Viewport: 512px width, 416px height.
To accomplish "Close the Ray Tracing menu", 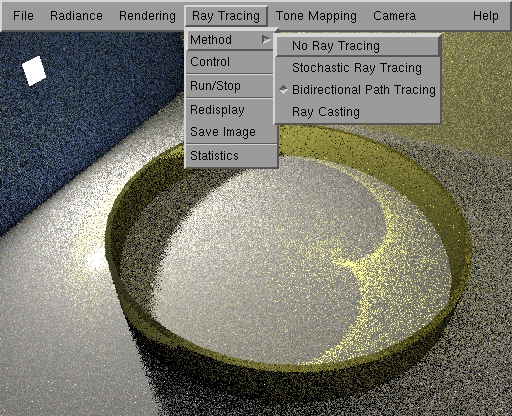I will (226, 16).
